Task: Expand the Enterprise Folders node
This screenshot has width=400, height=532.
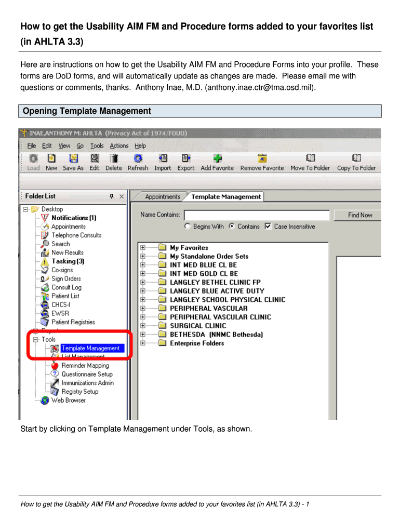Action: point(143,343)
